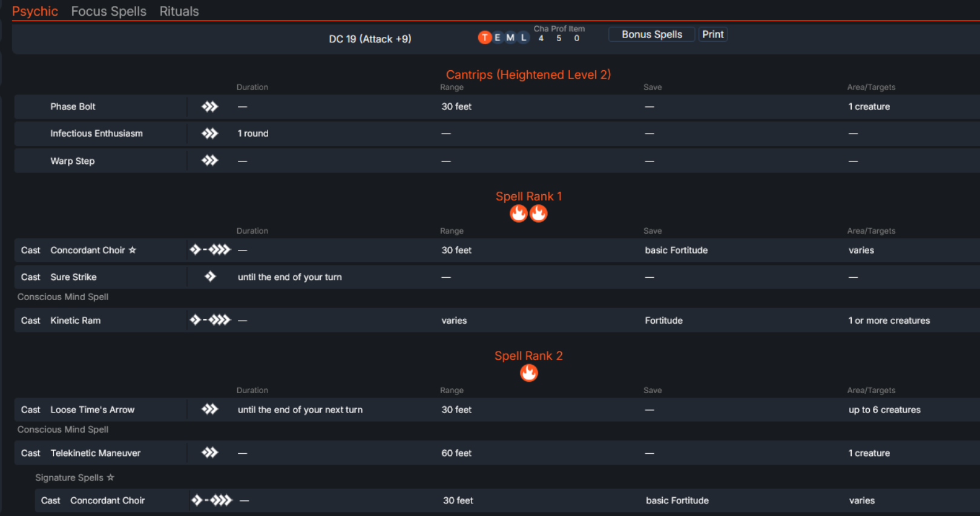The width and height of the screenshot is (980, 516).
Task: Click the Bonus Spells button
Action: tap(652, 34)
